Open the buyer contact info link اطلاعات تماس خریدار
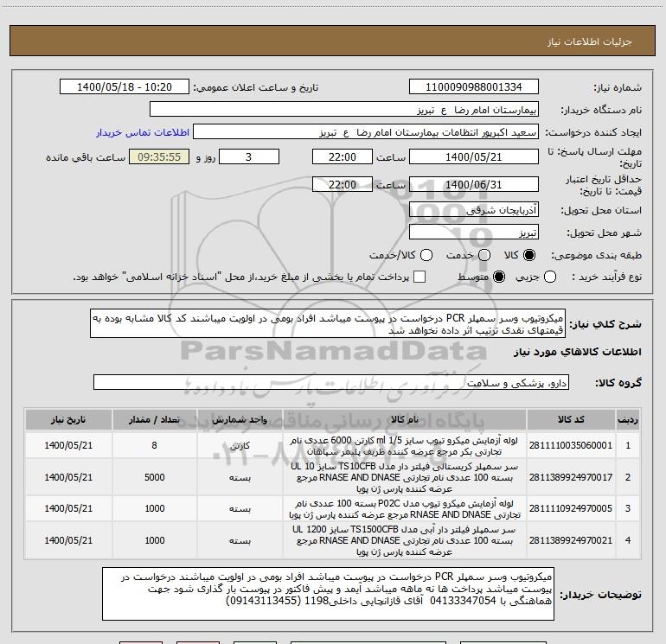This screenshot has width=666, height=644. point(143,132)
